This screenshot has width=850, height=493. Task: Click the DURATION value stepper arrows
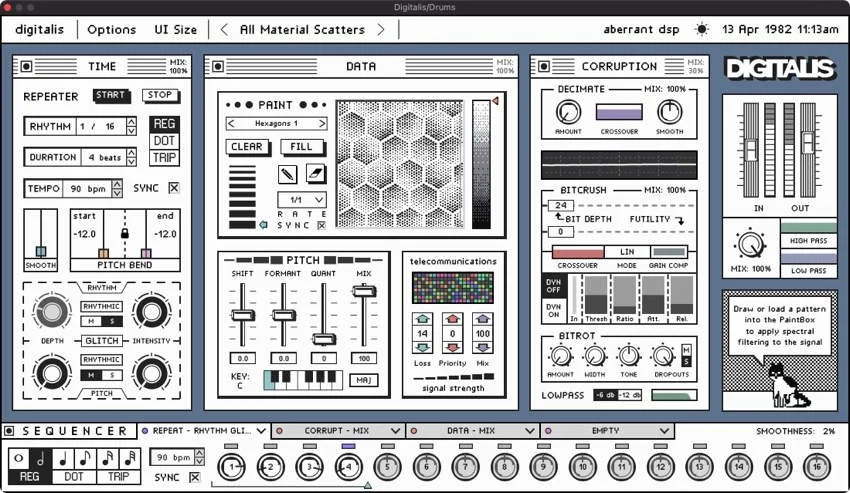tap(131, 157)
